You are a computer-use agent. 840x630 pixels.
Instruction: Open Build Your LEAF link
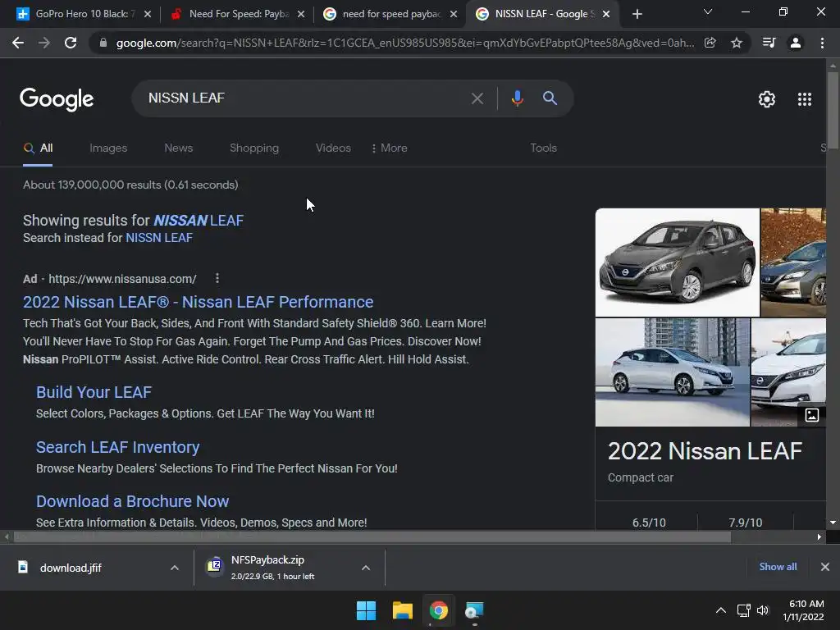94,392
